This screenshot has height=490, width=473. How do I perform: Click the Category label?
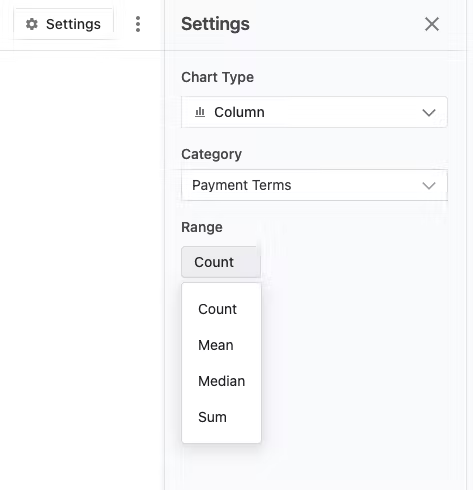(x=211, y=154)
